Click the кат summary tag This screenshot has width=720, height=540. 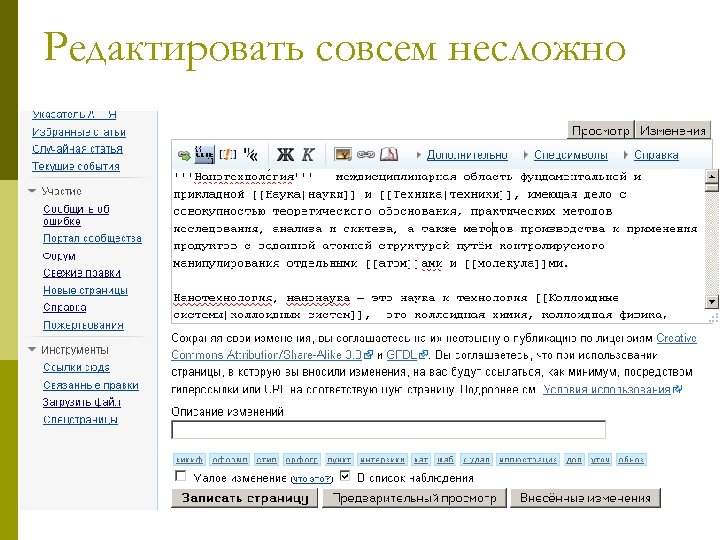coord(421,459)
